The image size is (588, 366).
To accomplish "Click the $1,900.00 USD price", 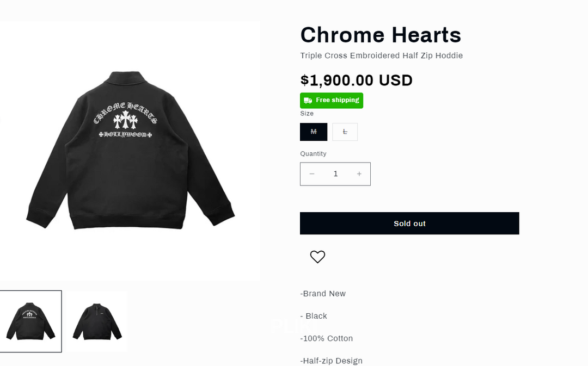I will [357, 80].
